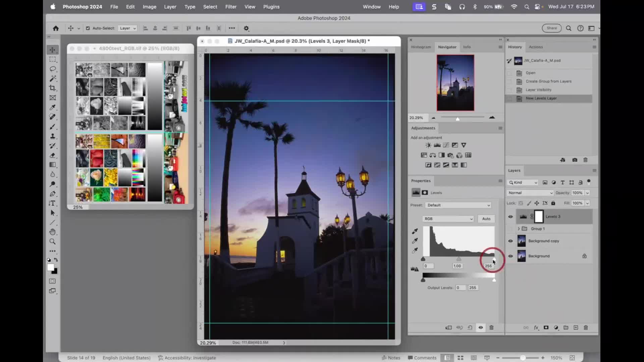
Task: Open the Filter menu
Action: coord(231,6)
